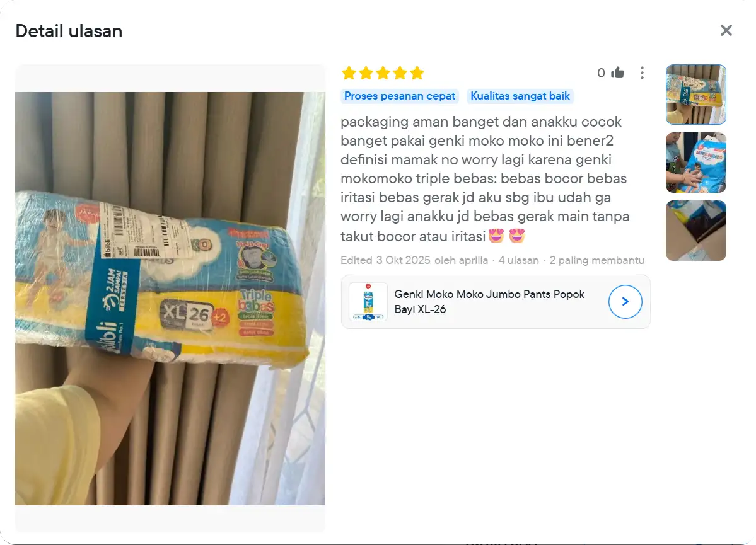The width and height of the screenshot is (756, 545).
Task: Show the second thumbnail with child
Action: click(x=695, y=163)
